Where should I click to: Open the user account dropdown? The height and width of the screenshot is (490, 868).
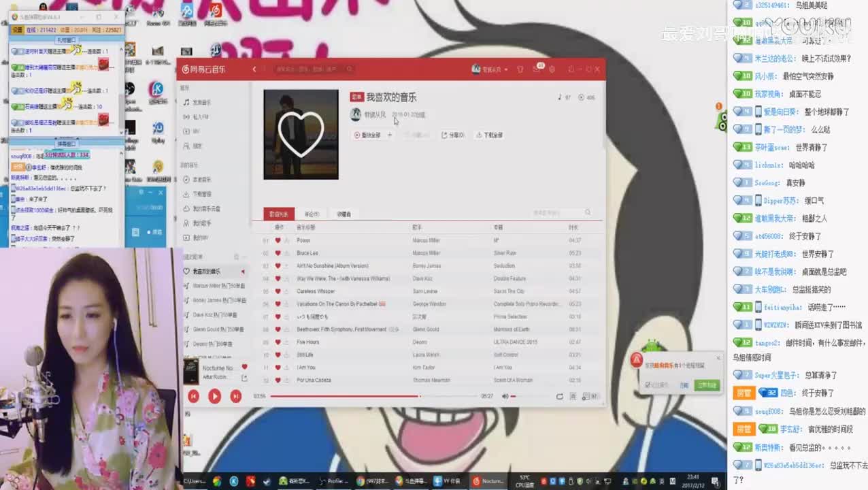pyautogui.click(x=490, y=69)
